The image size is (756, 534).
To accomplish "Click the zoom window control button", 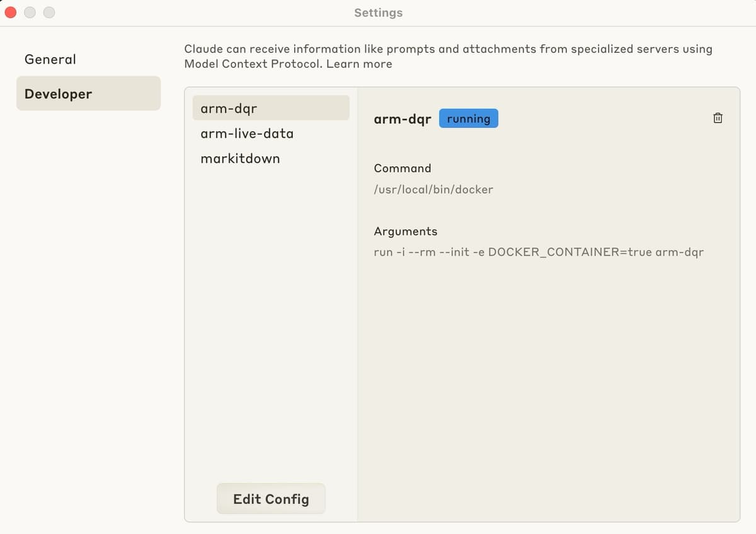I will click(49, 12).
